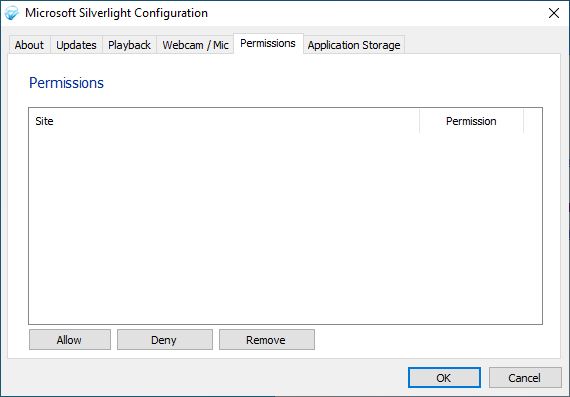Click the blue Permissions heading
The height and width of the screenshot is (397, 570).
click(x=67, y=83)
